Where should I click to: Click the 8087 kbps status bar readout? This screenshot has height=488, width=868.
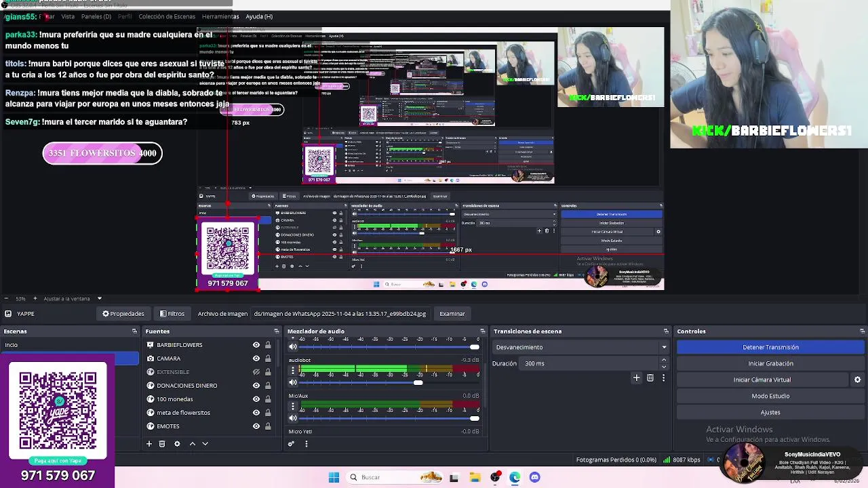pyautogui.click(x=682, y=460)
